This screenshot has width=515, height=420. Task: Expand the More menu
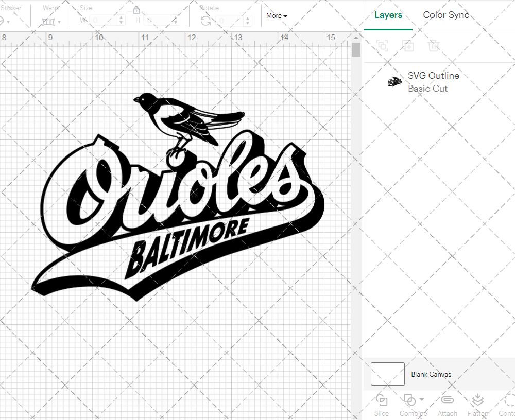pyautogui.click(x=277, y=16)
